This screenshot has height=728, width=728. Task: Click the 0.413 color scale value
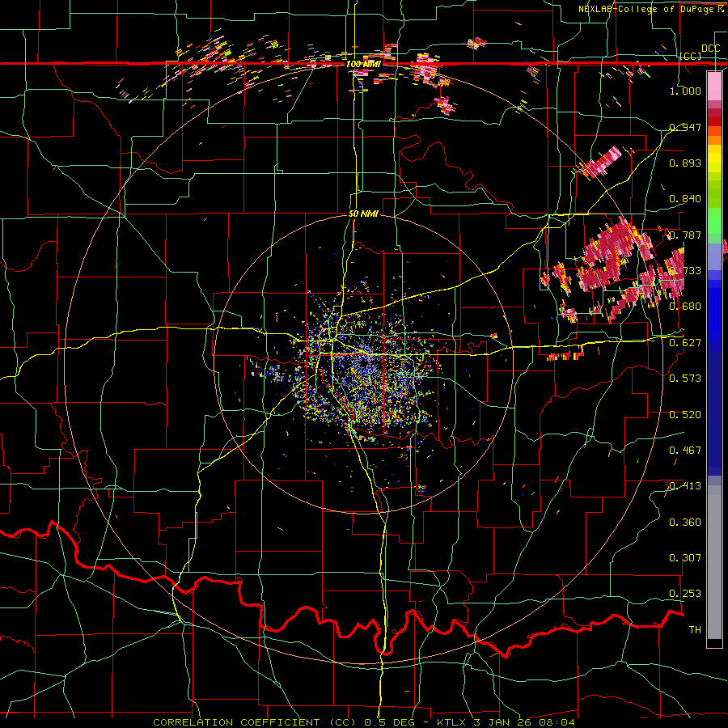tap(685, 485)
